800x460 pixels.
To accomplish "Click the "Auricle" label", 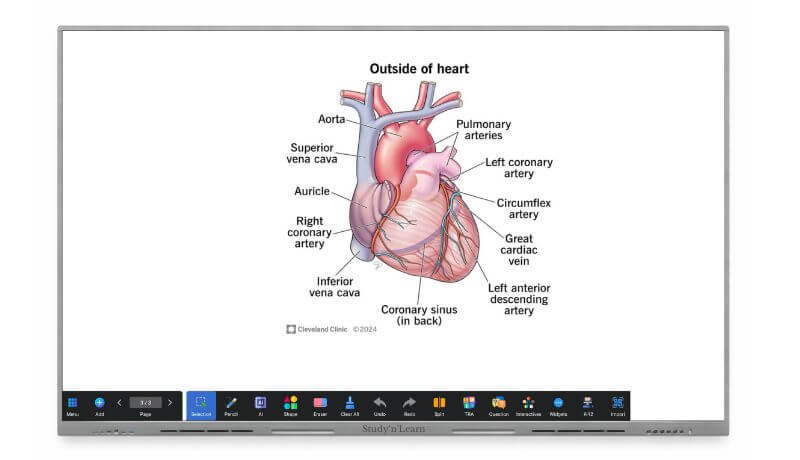I will coord(312,191).
